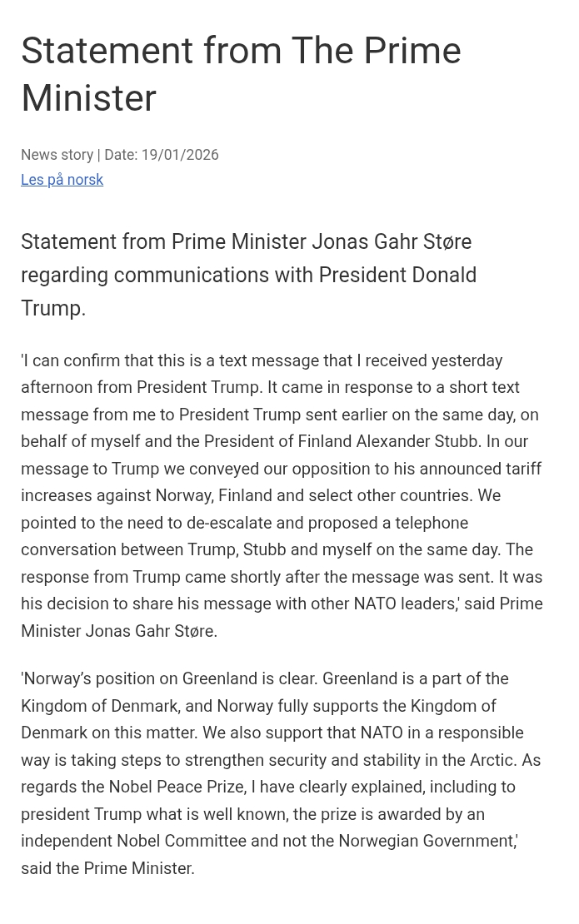Click the date 19/01/2026

click(x=179, y=155)
